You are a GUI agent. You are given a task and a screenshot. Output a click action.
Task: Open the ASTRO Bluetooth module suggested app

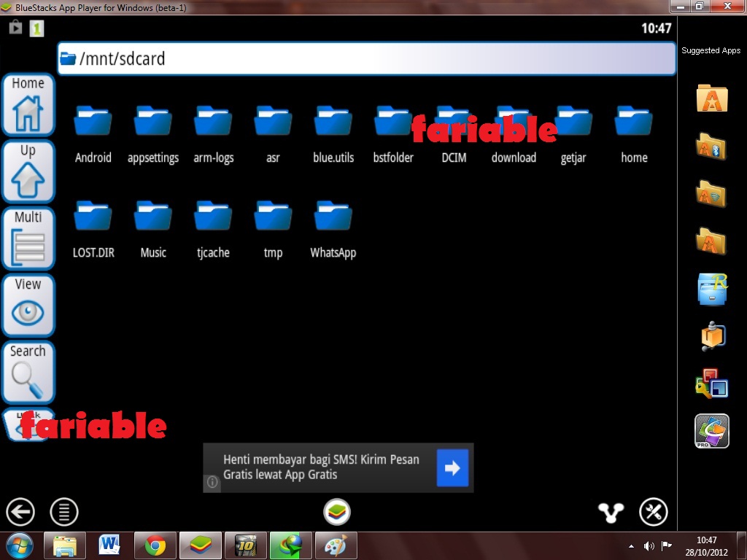point(712,146)
